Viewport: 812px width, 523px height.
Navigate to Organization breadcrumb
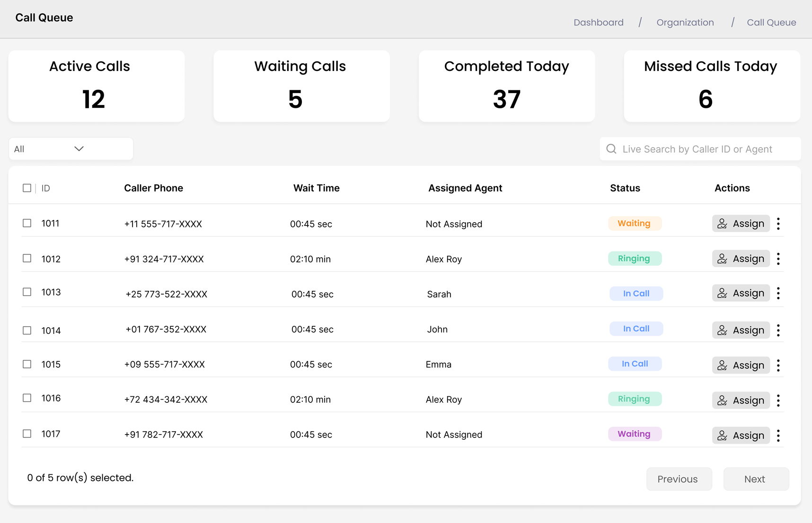point(685,22)
